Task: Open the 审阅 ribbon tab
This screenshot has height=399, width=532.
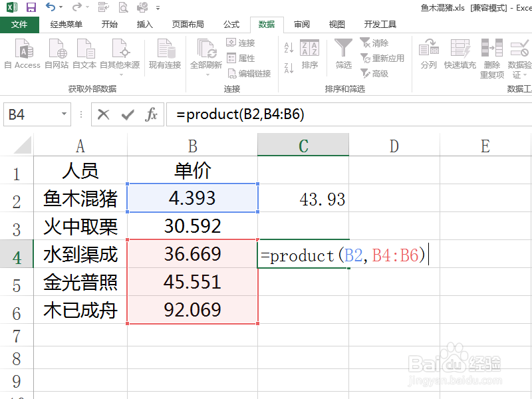Action: pyautogui.click(x=301, y=24)
